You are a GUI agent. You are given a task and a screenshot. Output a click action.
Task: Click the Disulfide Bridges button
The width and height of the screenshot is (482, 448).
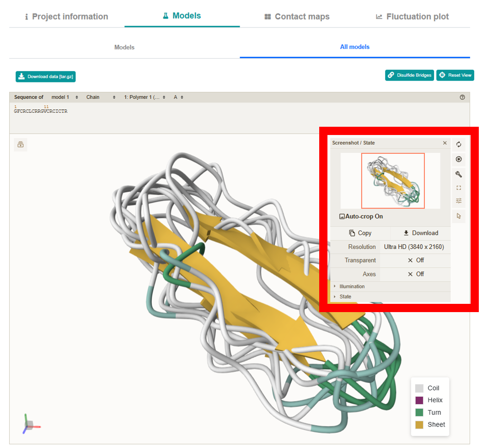tap(409, 75)
